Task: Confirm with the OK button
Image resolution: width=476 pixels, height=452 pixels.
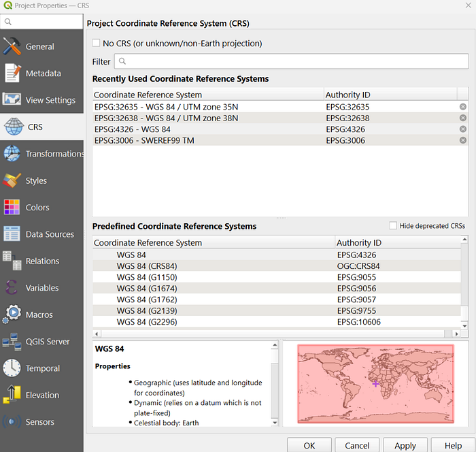Action: click(309, 445)
